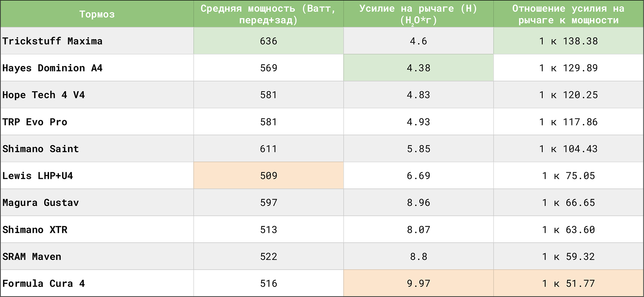644x297 pixels.
Task: Select the SRAM Maven ratio "1 к 59.32"
Action: pyautogui.click(x=568, y=256)
